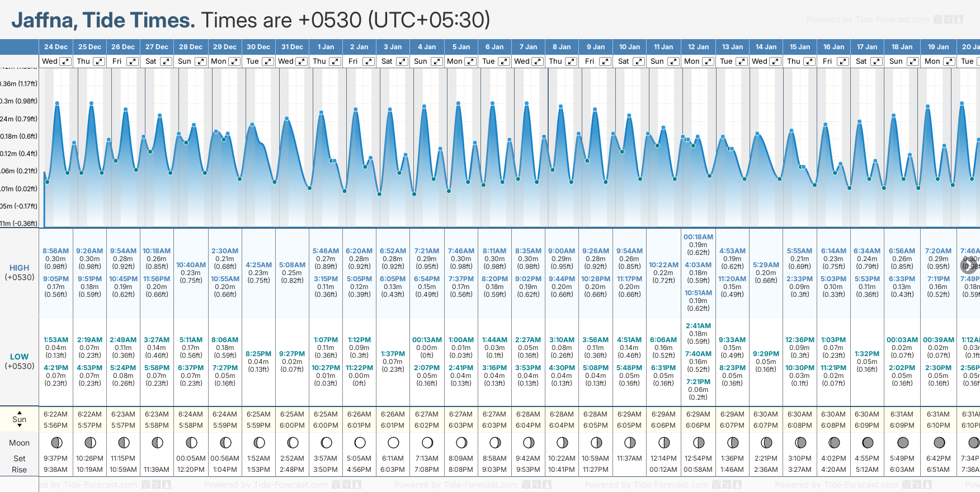The image size is (980, 492).
Task: Click the moon phase icon for 24 Dec
Action: point(56,443)
